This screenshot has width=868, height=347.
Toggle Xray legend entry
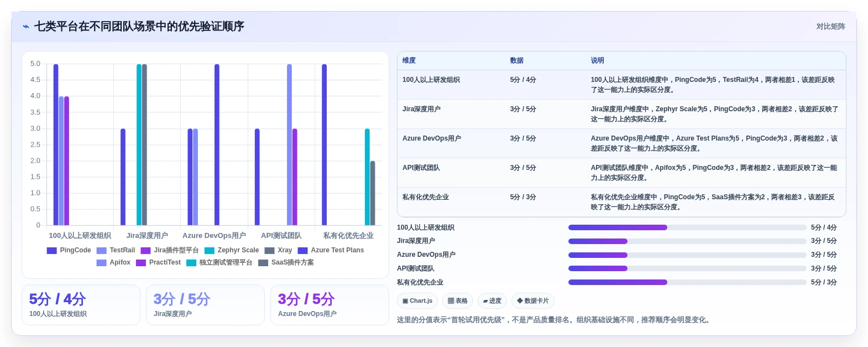pyautogui.click(x=278, y=251)
